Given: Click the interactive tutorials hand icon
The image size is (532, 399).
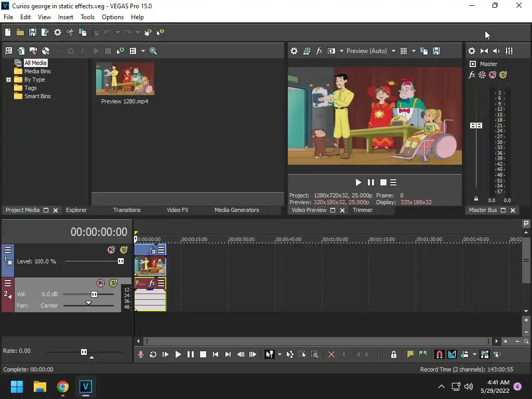Looking at the screenshot, I should (148, 32).
